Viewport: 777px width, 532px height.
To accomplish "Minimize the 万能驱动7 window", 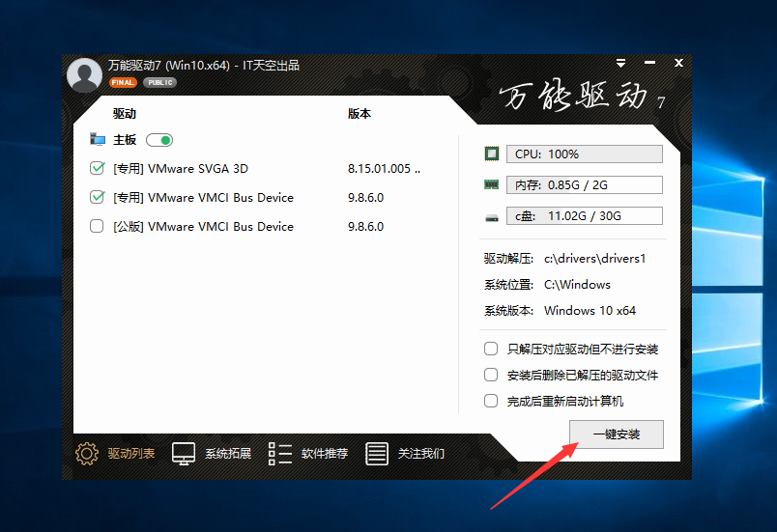I will click(x=649, y=63).
